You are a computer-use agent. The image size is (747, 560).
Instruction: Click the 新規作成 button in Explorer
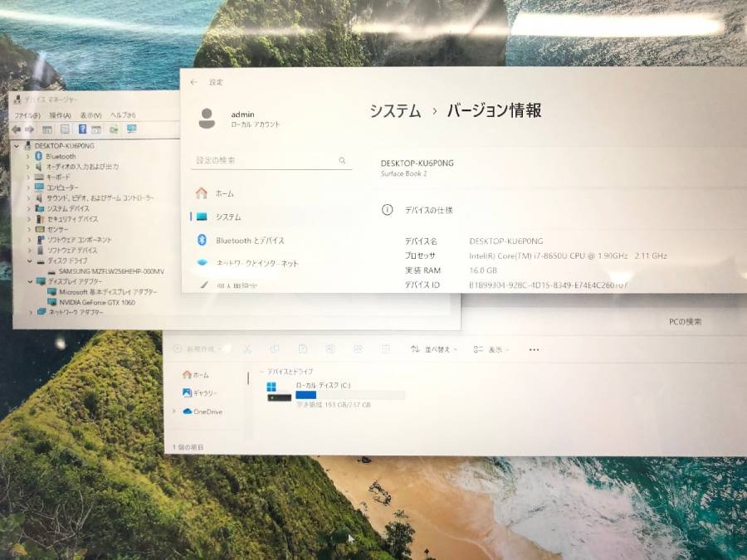point(198,349)
